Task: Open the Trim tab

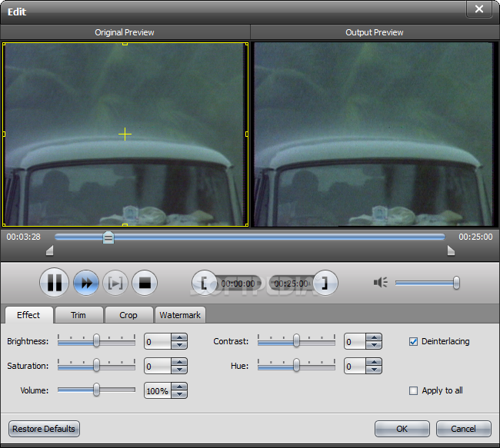Action: click(x=78, y=315)
